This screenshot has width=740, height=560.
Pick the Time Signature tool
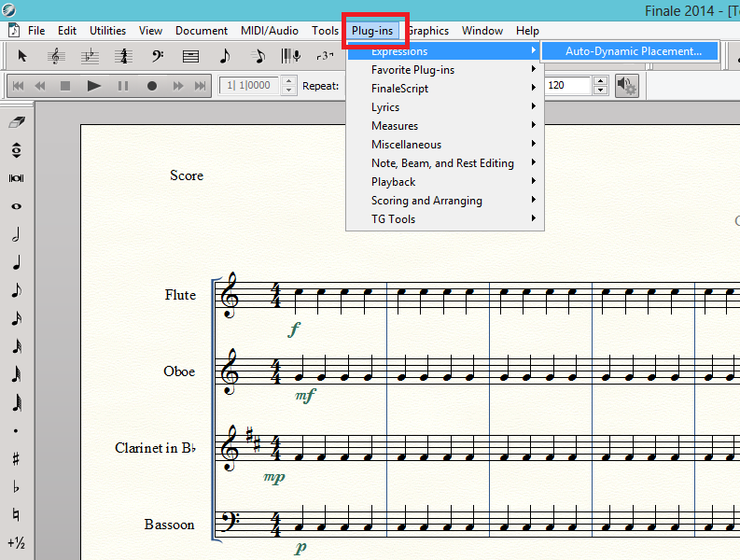click(122, 56)
